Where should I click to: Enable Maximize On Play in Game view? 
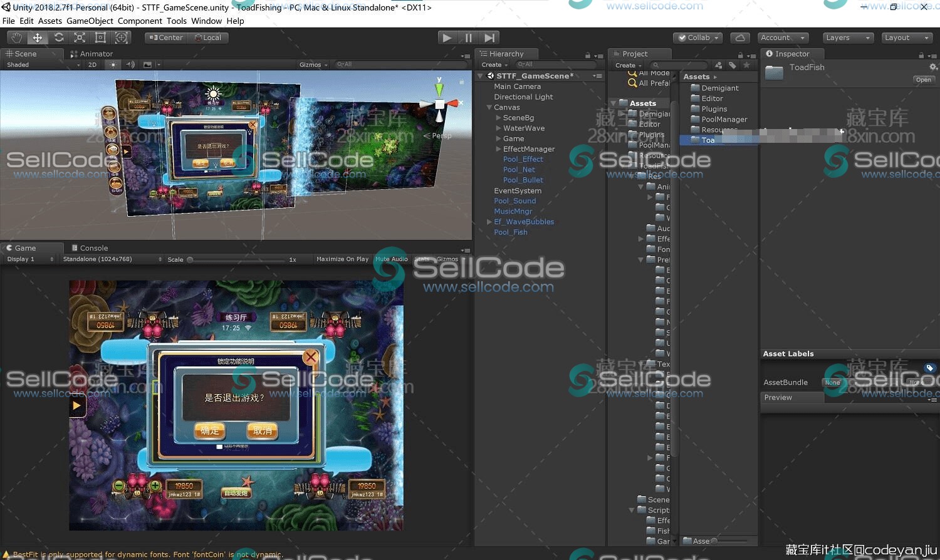pyautogui.click(x=342, y=259)
